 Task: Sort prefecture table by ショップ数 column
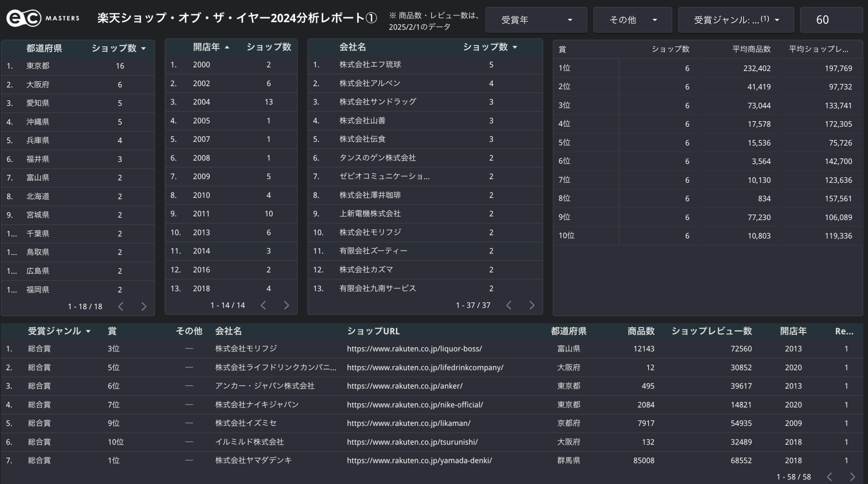[x=114, y=48]
